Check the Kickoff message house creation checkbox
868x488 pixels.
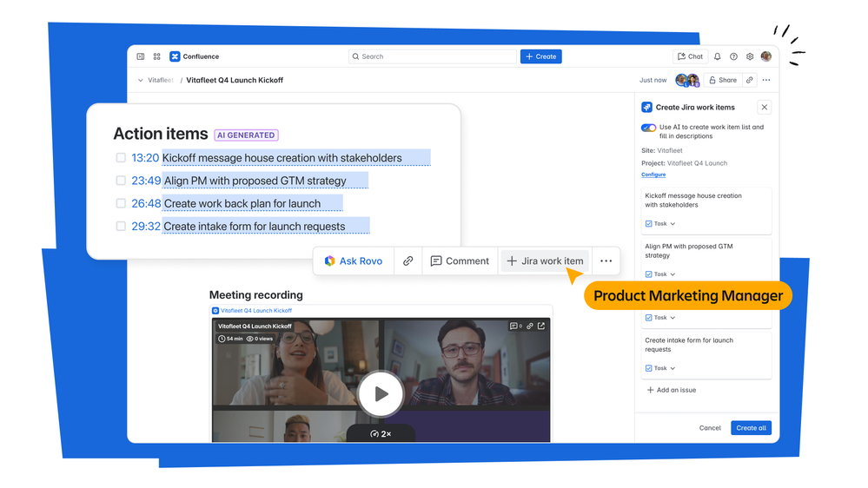tap(121, 158)
